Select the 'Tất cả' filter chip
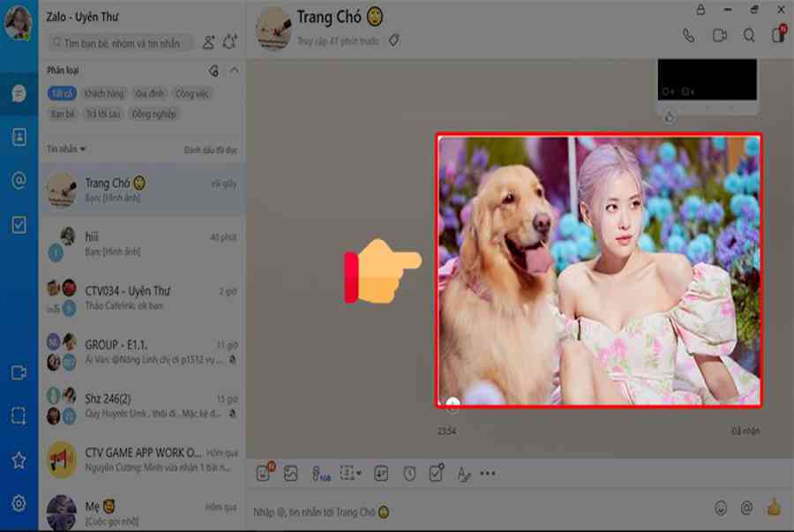The width and height of the screenshot is (794, 532). coord(63,94)
